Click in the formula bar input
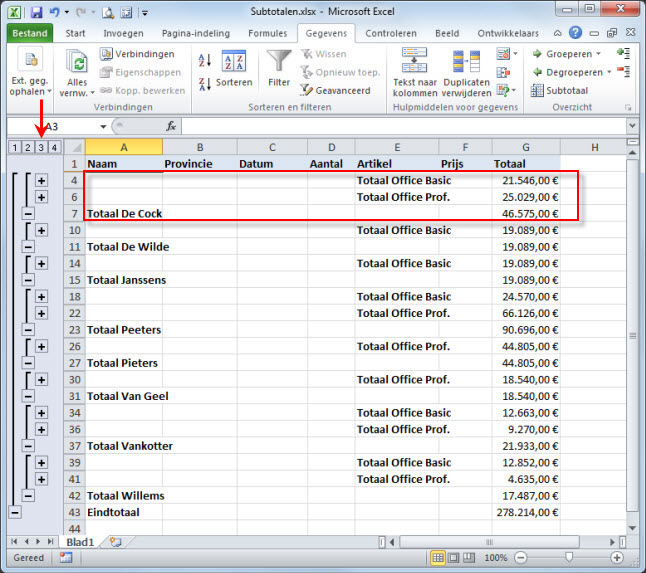This screenshot has width=646, height=573. 403,126
